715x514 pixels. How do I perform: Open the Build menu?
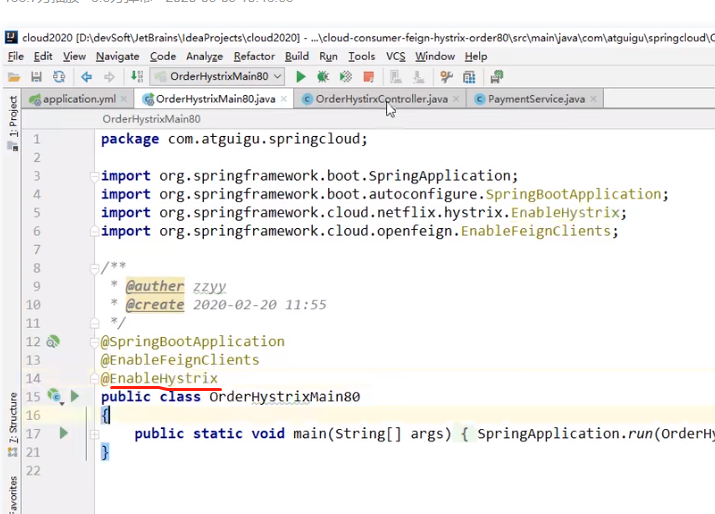coord(297,57)
